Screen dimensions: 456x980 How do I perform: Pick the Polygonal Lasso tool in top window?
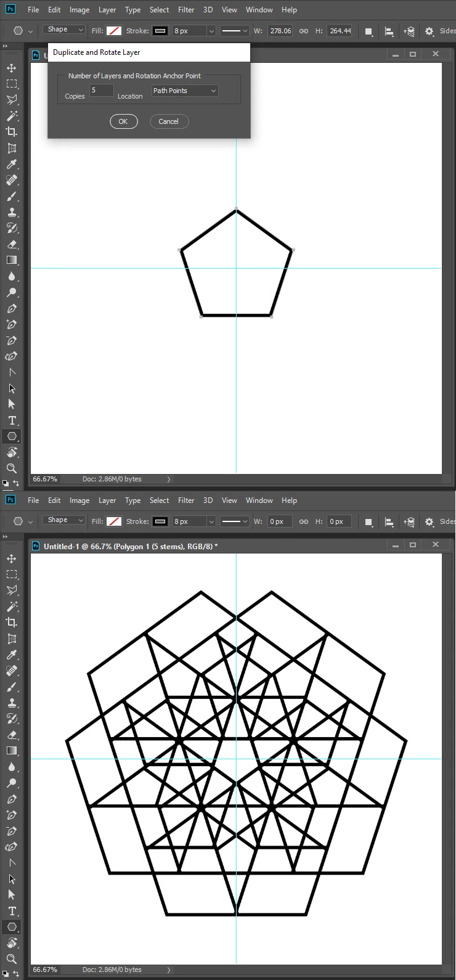click(12, 100)
